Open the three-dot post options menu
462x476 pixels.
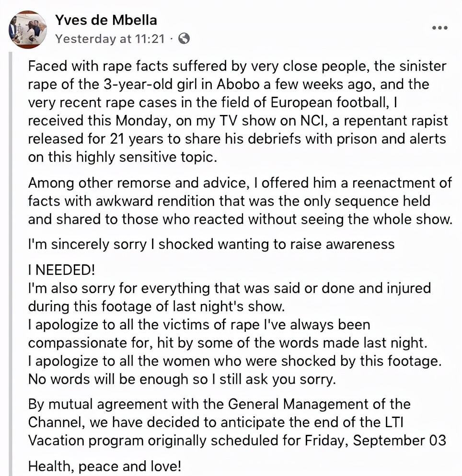coord(439,28)
